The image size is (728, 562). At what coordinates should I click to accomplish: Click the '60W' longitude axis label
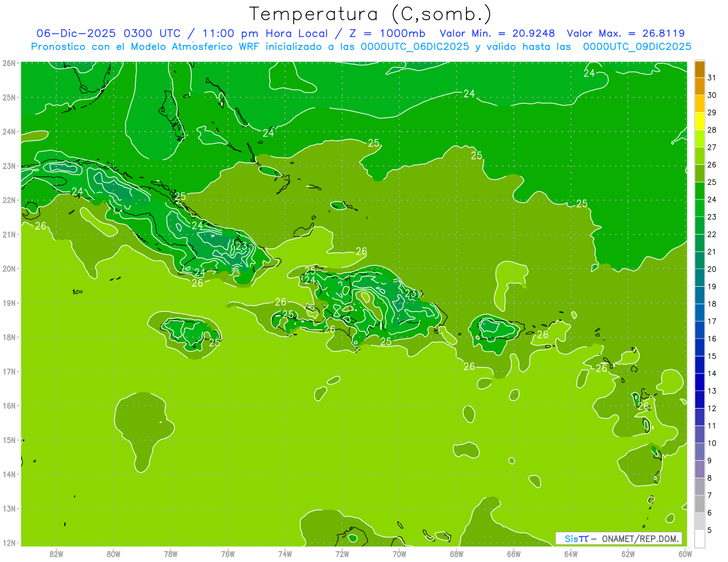[685, 554]
